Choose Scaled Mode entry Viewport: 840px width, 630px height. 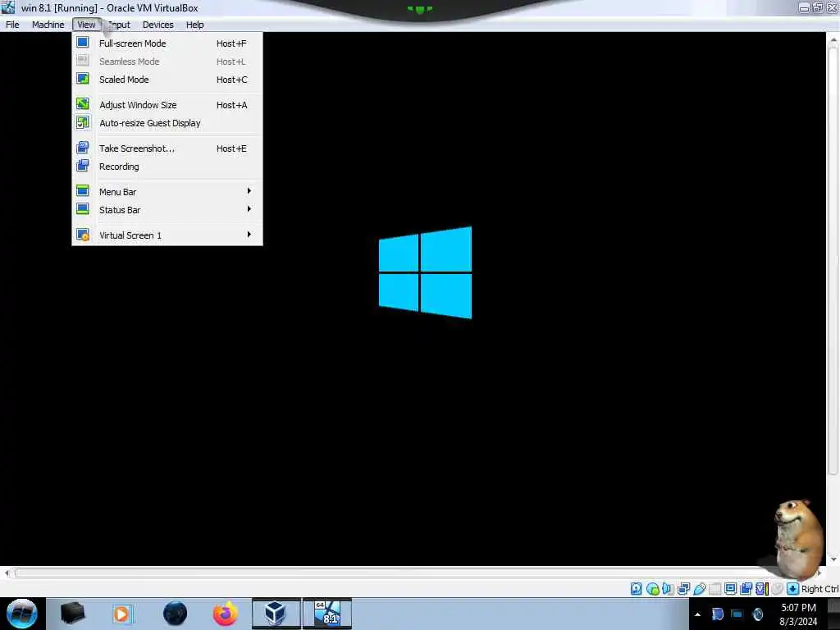pos(167,80)
